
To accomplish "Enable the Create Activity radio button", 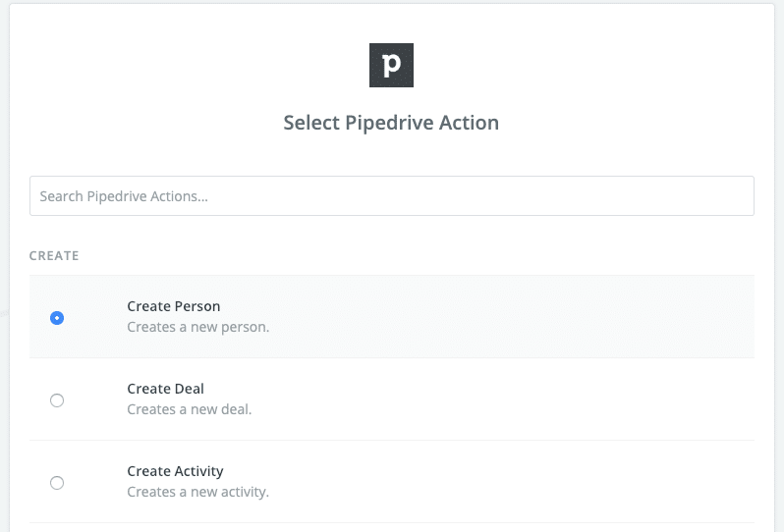I will (57, 482).
